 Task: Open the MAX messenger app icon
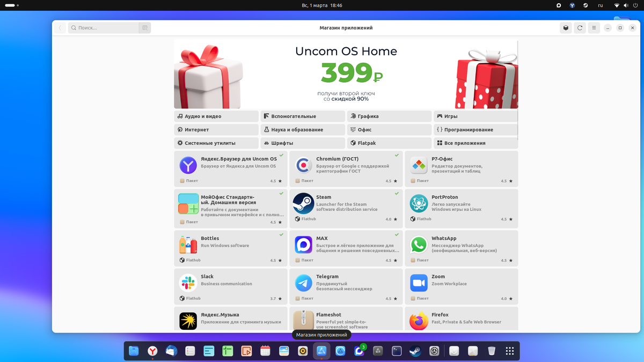(304, 245)
